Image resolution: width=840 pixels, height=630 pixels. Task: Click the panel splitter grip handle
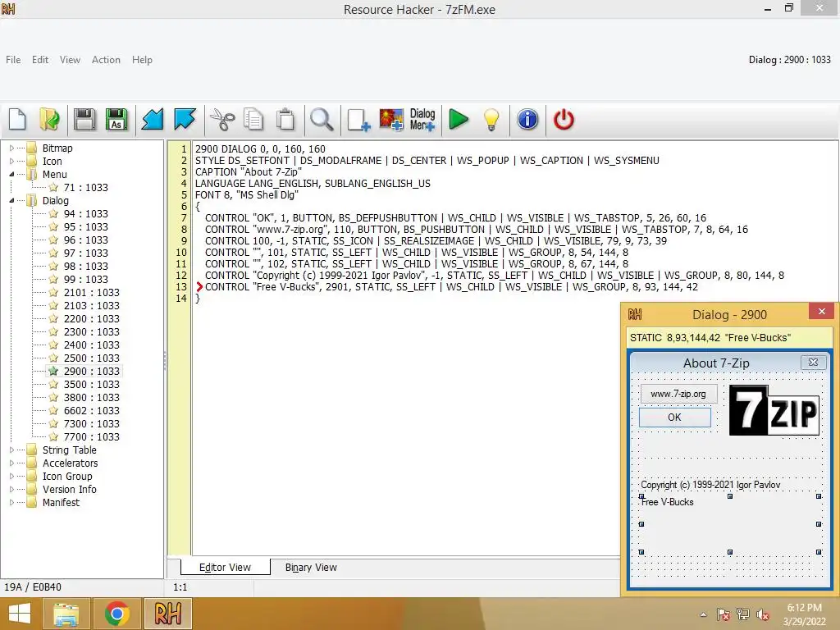click(165, 360)
